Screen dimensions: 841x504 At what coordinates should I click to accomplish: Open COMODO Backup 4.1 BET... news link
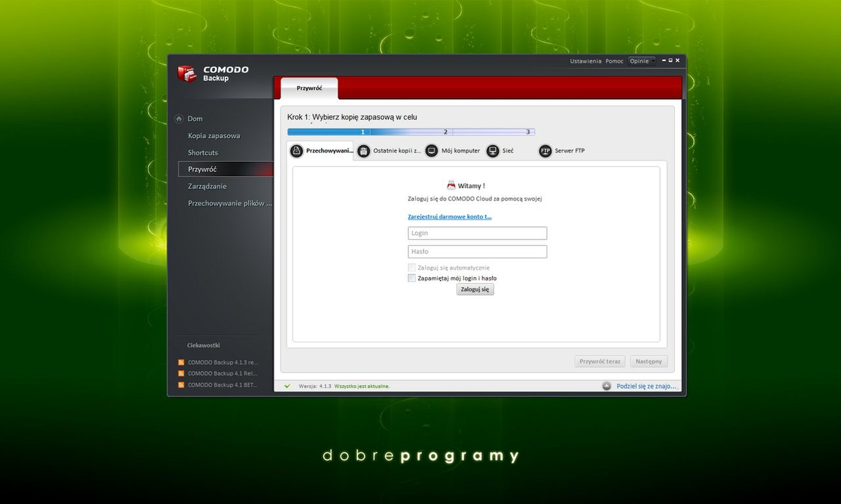pos(223,385)
